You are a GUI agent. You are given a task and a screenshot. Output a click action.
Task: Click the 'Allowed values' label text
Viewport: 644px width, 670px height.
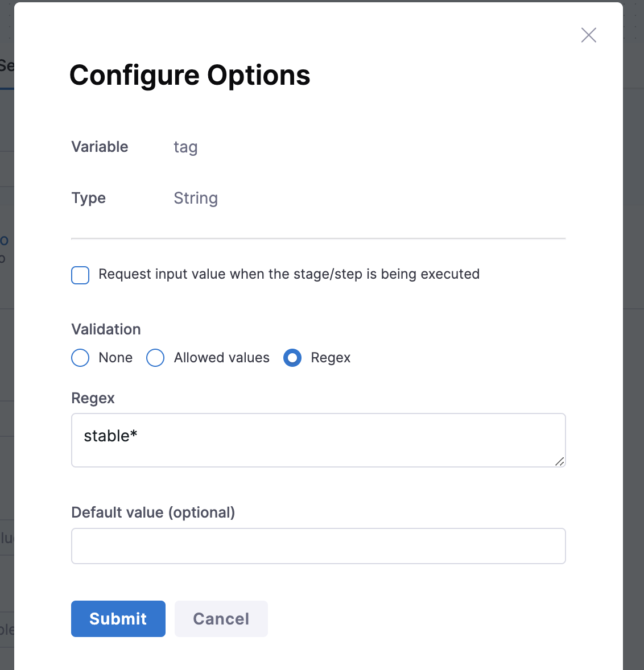222,358
